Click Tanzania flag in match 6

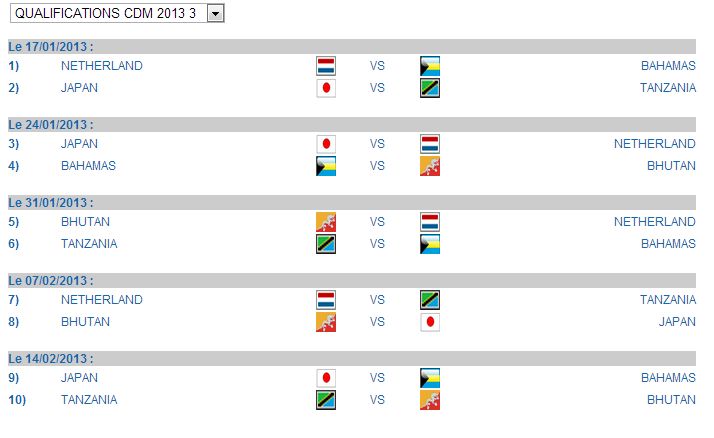(x=326, y=244)
